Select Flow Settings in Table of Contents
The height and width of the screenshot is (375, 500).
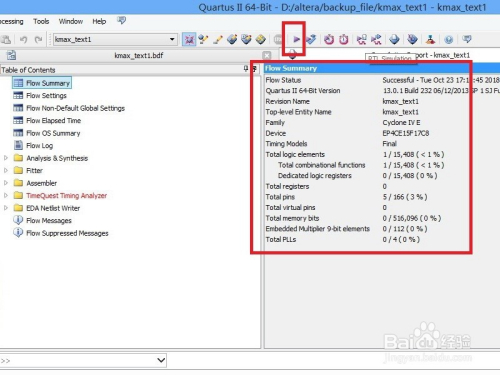pyautogui.click(x=46, y=96)
